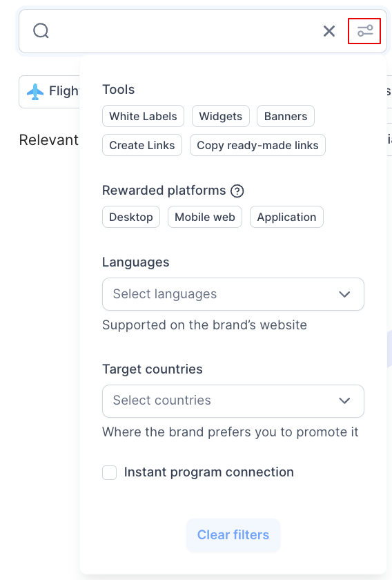Click inside the search input field
The width and height of the screenshot is (392, 580).
[185, 31]
